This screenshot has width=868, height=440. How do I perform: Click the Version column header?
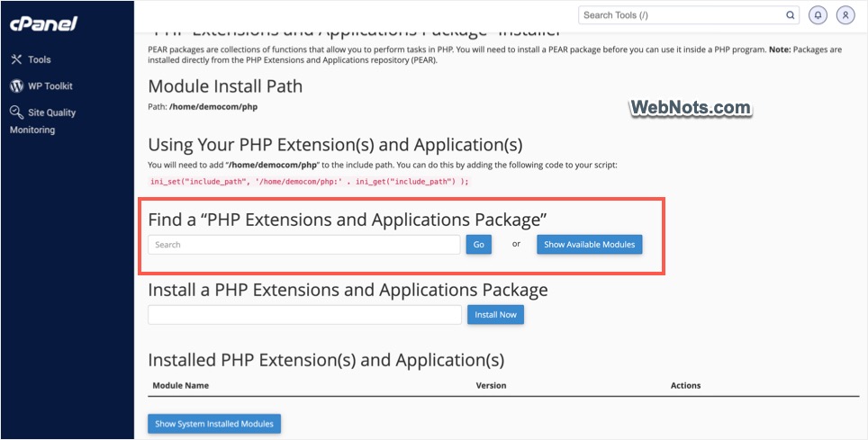coord(491,385)
